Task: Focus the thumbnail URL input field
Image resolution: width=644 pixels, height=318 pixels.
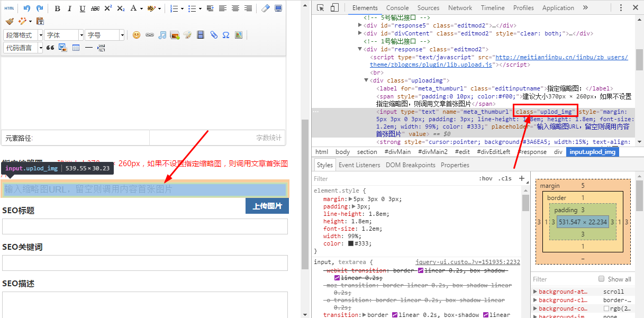Action: click(x=144, y=189)
